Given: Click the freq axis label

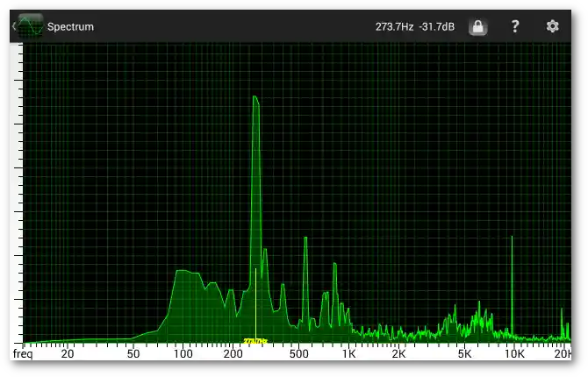Looking at the screenshot, I should pos(23,353).
